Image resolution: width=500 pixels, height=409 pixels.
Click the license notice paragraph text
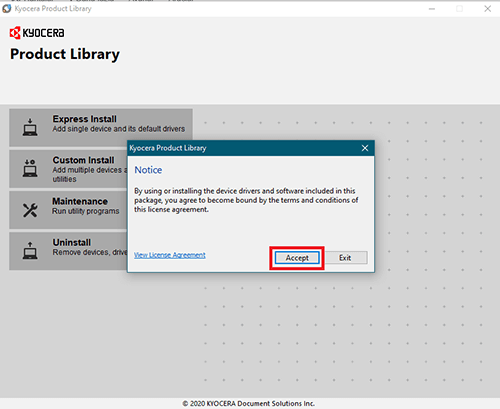click(246, 200)
